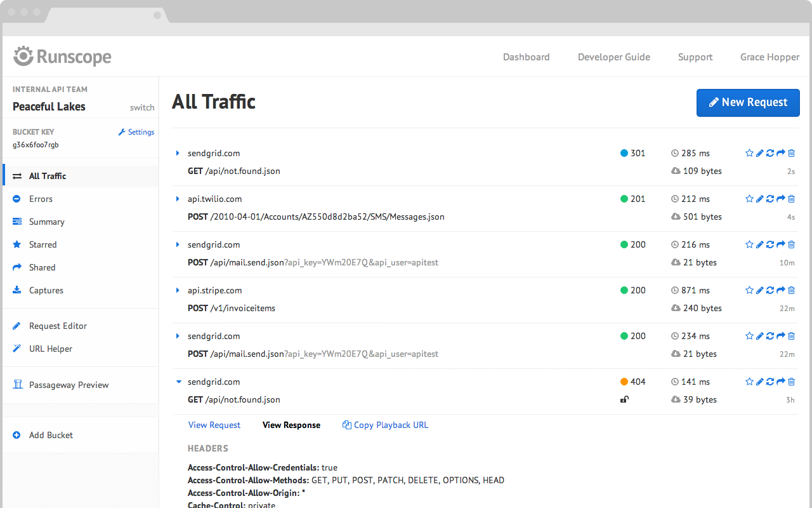
Task: Expand the api.twilio.com request row
Action: tap(178, 199)
